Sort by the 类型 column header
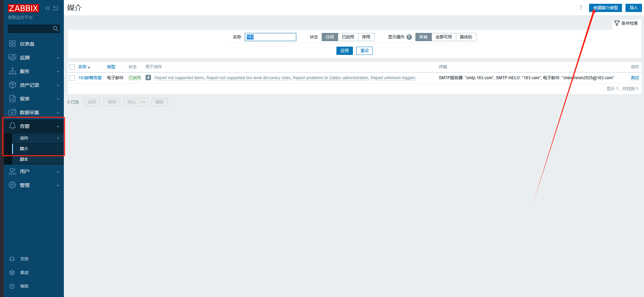Viewport: 644px width, 297px height. click(111, 67)
